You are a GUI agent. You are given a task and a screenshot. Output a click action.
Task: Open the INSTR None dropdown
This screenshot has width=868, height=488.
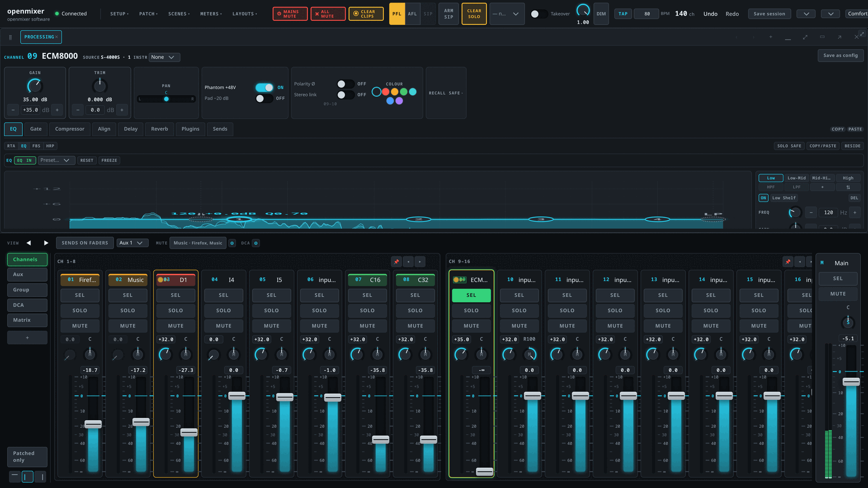tap(164, 57)
